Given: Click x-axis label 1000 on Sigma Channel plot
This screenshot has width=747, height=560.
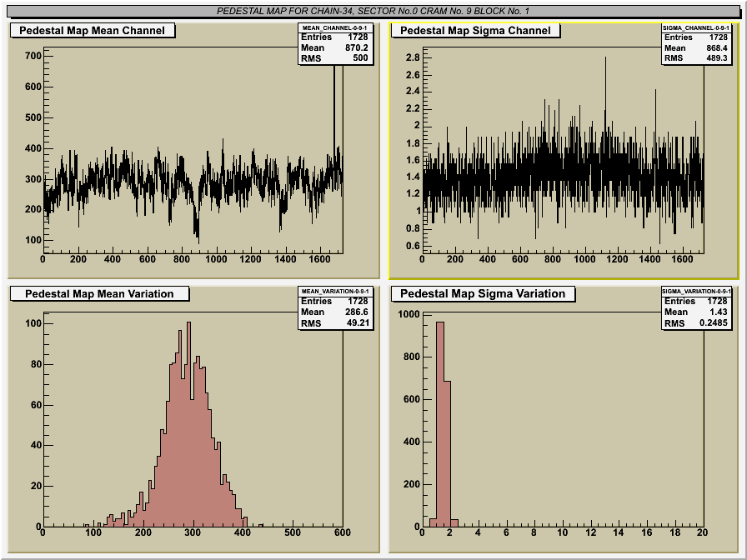Looking at the screenshot, I should point(584,259).
